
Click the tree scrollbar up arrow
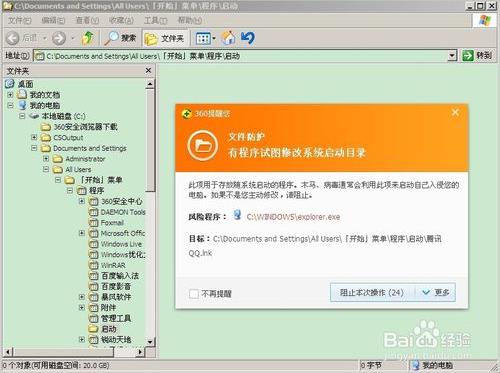click(x=150, y=84)
